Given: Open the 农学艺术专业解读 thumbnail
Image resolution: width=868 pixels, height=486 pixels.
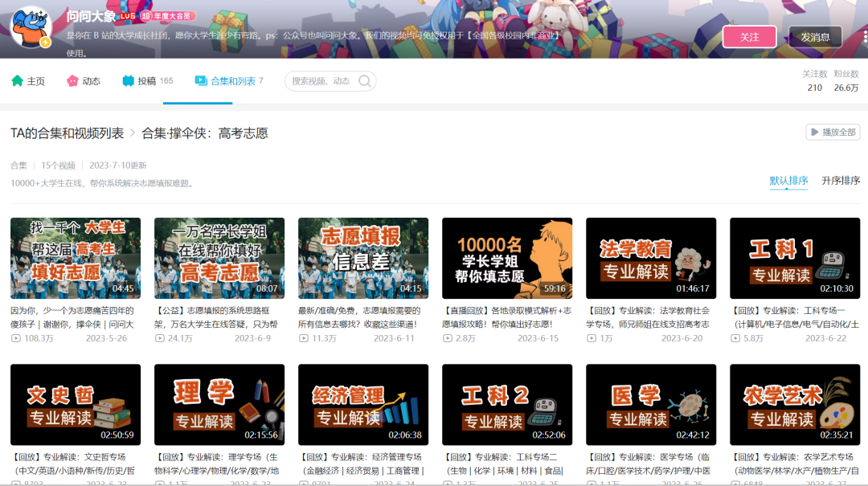Looking at the screenshot, I should 795,405.
